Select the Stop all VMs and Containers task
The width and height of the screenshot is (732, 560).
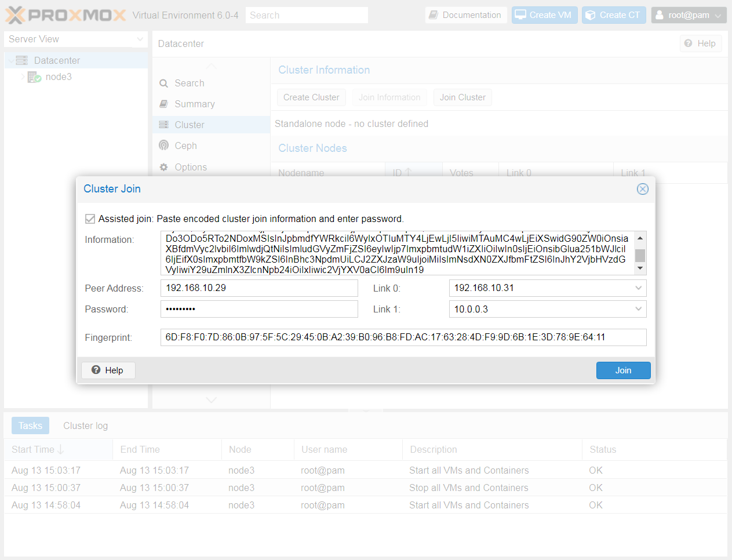pos(366,488)
